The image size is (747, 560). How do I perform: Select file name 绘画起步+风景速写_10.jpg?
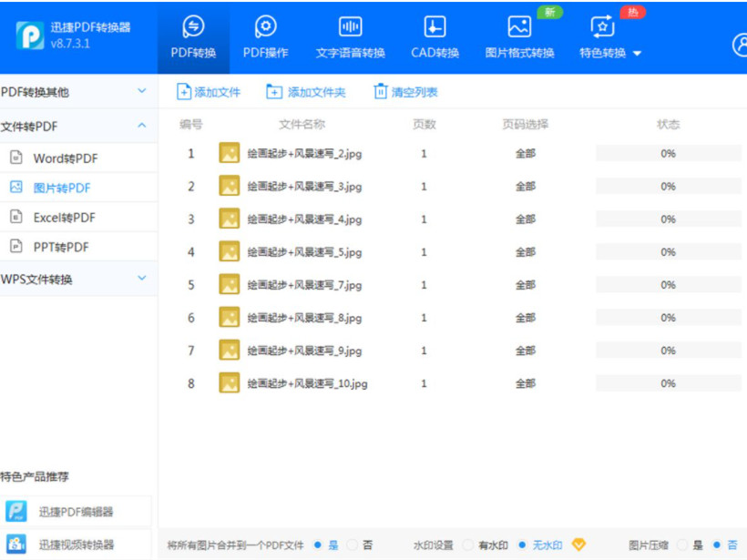pyautogui.click(x=307, y=384)
